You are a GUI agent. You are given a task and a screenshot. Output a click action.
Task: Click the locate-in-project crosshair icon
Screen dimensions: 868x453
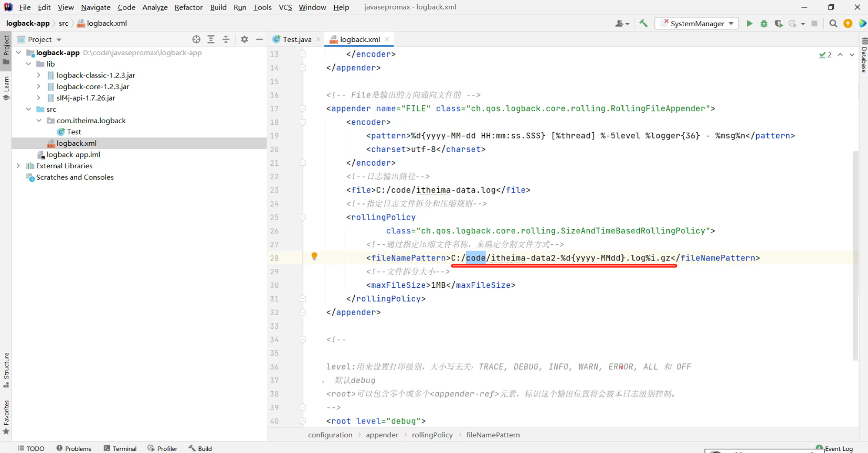(x=196, y=39)
